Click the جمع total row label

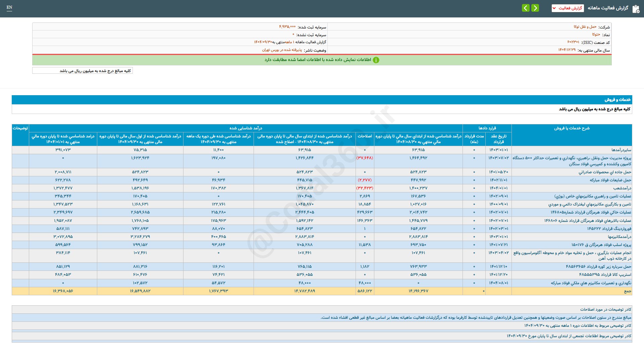pyautogui.click(x=627, y=291)
